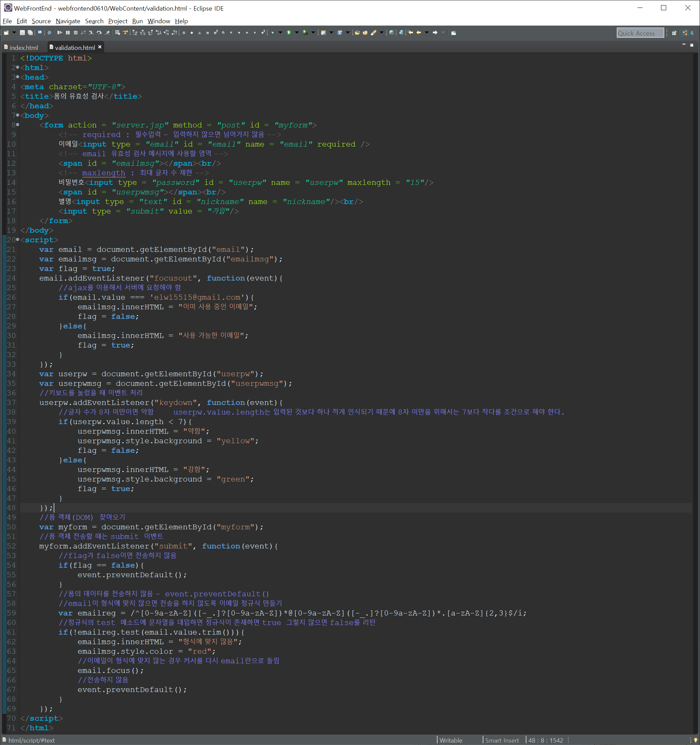Viewport: 700px width, 745px height.
Task: Open the Run configurations dropdown arrow
Action: tap(297, 32)
